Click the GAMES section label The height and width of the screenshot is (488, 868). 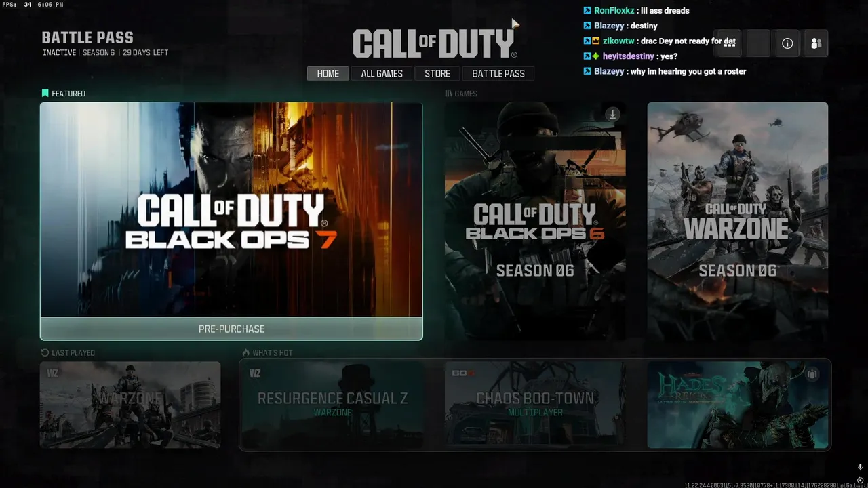tap(466, 94)
